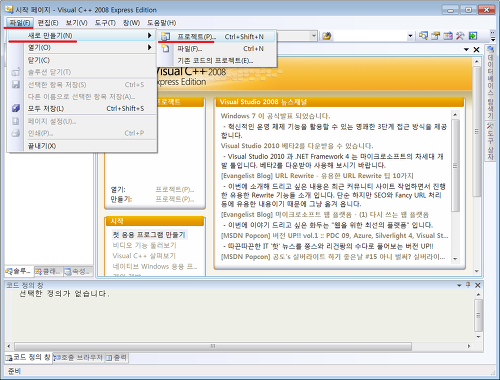Click the printer icon beside 인쇄(P)
The image size is (500, 380).
(x=16, y=133)
